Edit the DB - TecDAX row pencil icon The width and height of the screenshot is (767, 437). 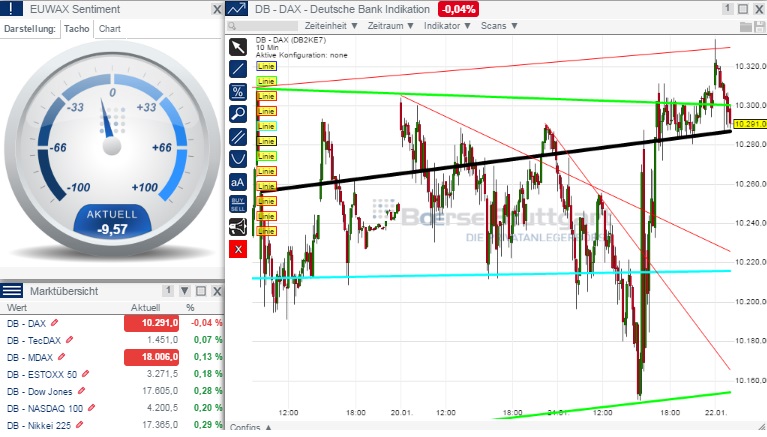point(69,340)
